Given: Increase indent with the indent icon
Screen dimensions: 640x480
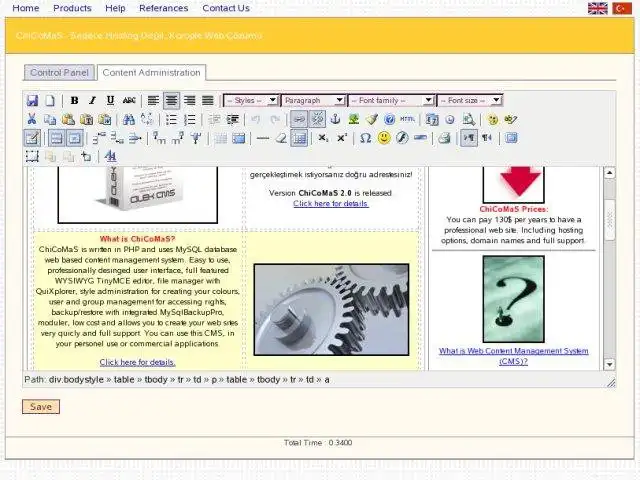Looking at the screenshot, I should (x=233, y=119).
